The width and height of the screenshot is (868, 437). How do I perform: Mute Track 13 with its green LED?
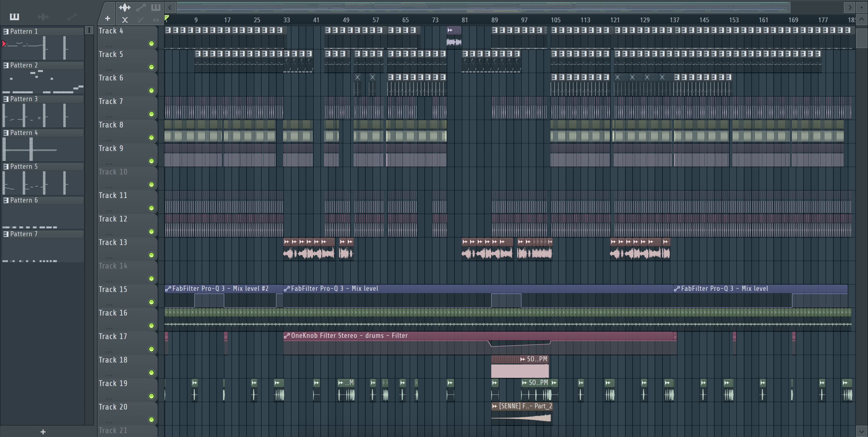point(151,255)
